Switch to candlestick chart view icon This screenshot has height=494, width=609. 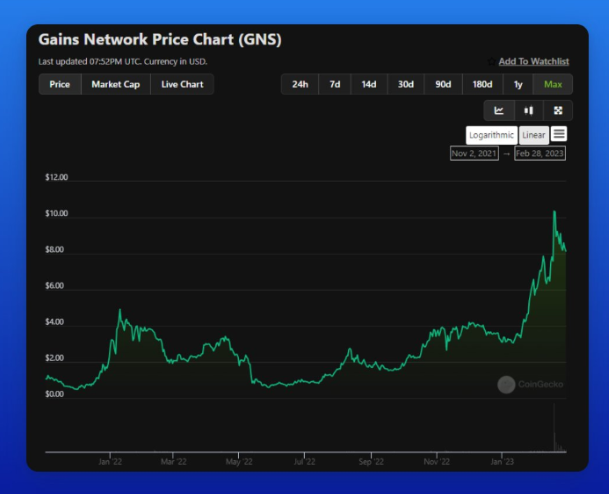[529, 111]
